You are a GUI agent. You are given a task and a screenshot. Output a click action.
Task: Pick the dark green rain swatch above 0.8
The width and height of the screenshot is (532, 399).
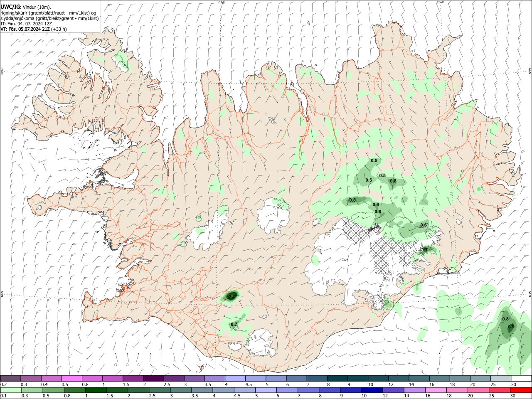coord(74,390)
